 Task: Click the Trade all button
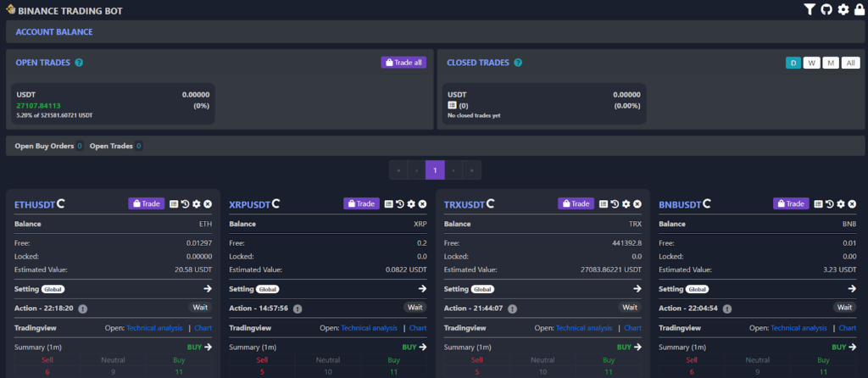tap(403, 63)
